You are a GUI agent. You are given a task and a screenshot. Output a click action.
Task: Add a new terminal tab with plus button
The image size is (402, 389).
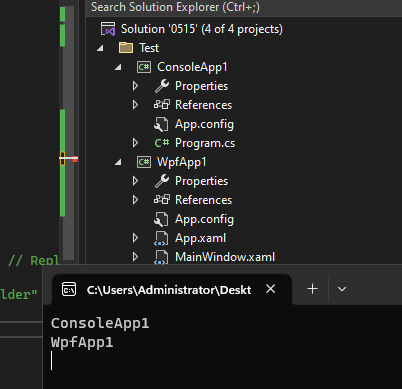[x=312, y=289]
